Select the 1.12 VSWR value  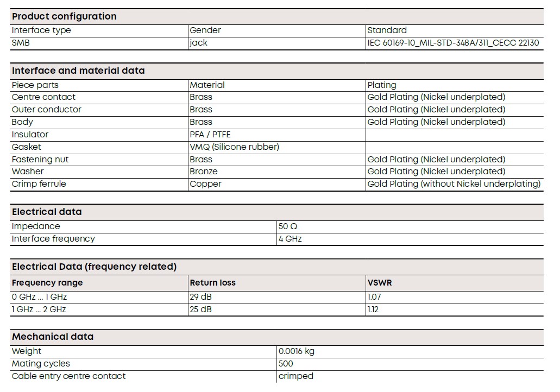point(373,309)
